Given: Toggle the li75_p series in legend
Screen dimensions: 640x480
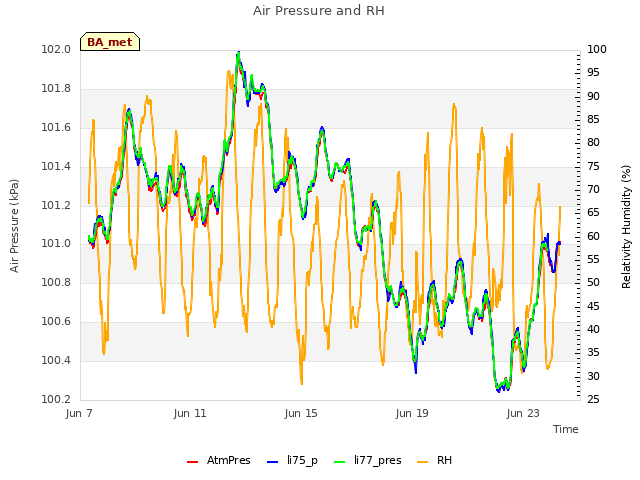Looking at the screenshot, I should [292, 460].
